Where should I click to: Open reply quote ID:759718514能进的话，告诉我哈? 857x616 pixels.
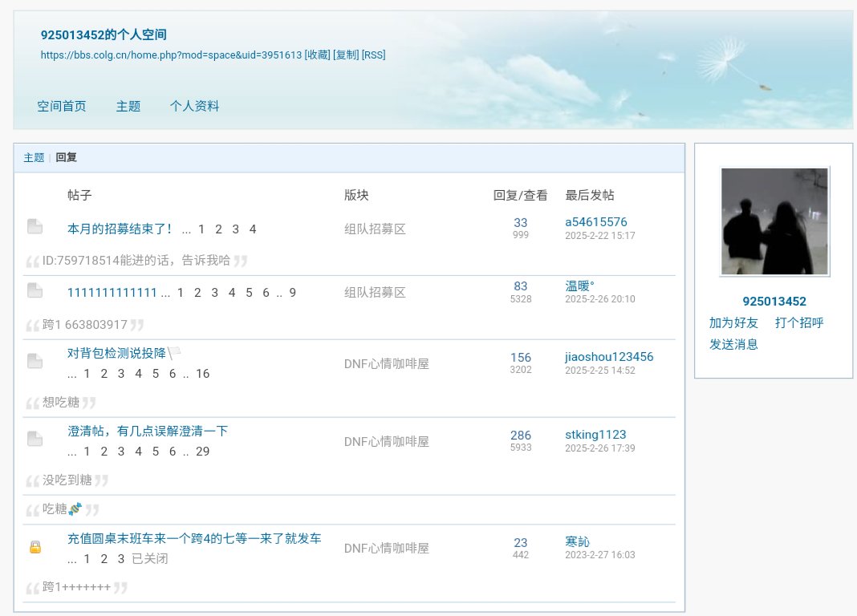(x=136, y=261)
